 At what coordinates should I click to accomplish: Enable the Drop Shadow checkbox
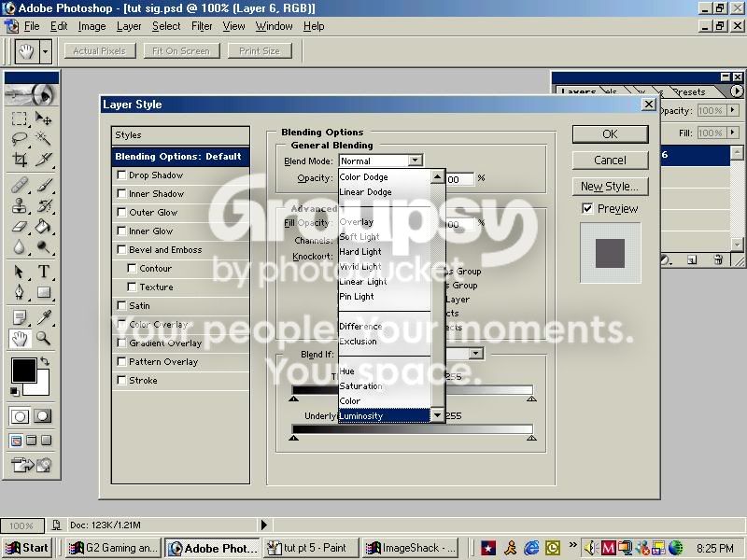(121, 175)
